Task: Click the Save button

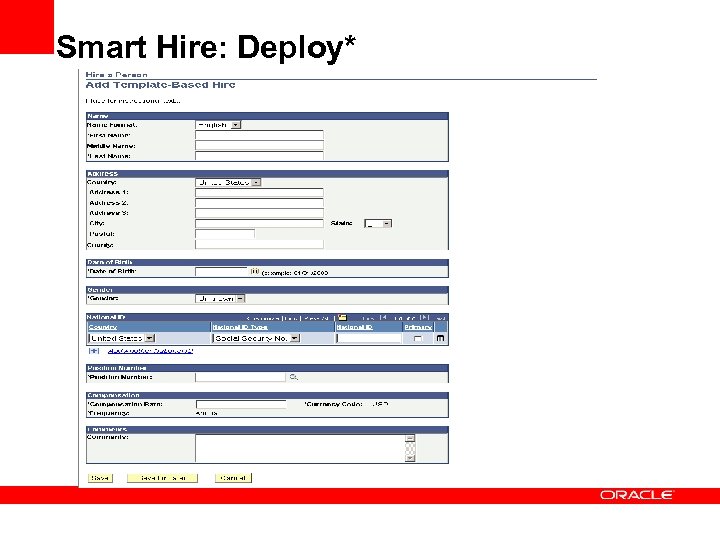Action: point(100,478)
